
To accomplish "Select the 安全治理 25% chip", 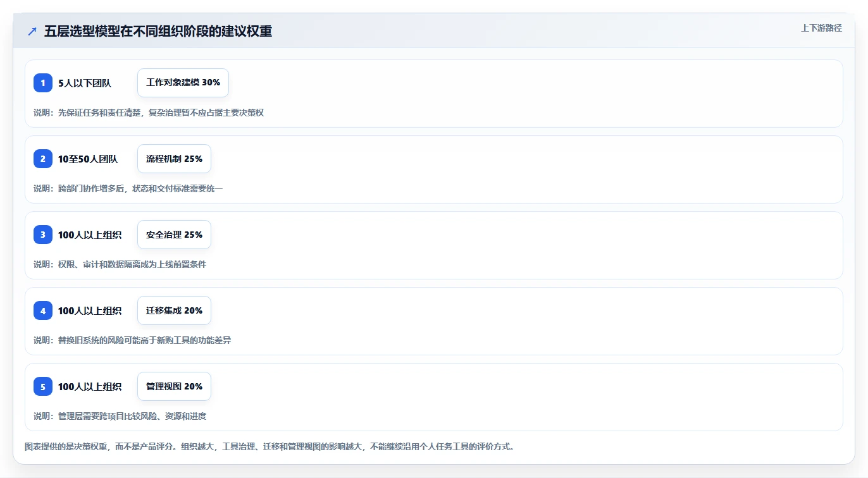I will click(174, 235).
